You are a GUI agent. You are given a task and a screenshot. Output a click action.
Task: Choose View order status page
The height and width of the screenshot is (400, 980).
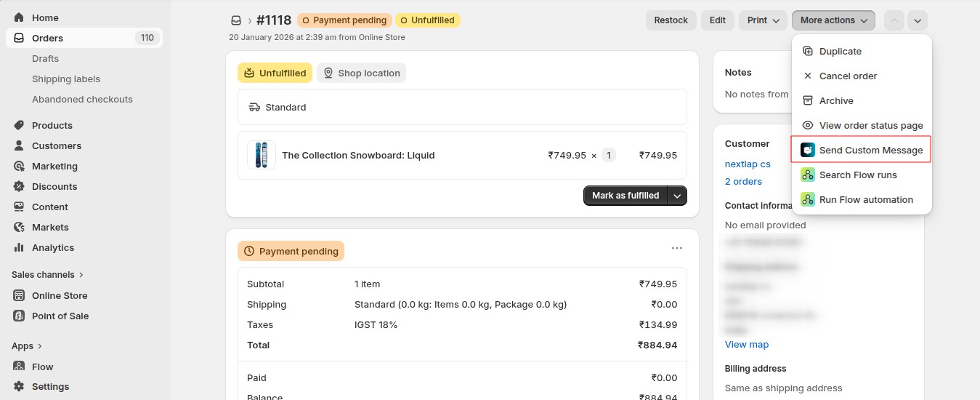coord(870,125)
